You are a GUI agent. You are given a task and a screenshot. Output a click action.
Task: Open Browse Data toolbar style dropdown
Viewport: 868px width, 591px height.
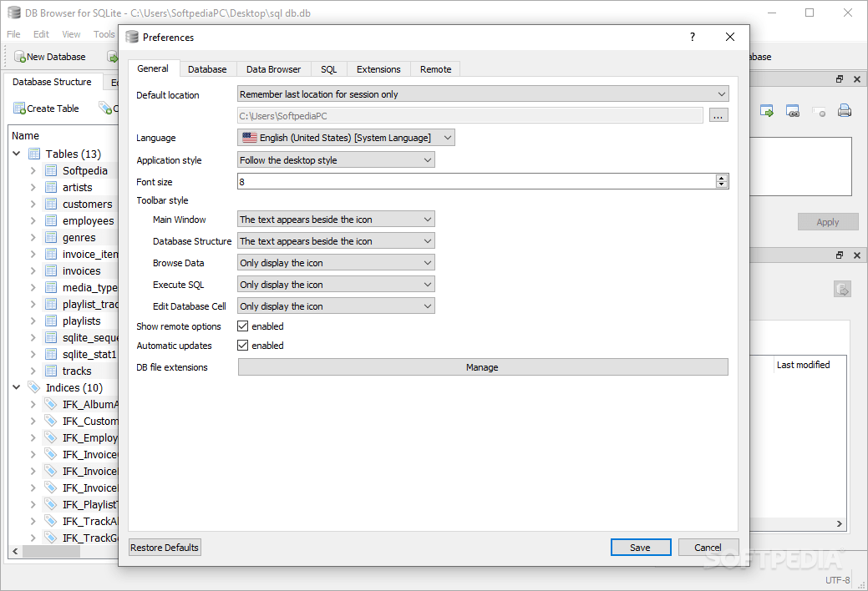coord(336,262)
